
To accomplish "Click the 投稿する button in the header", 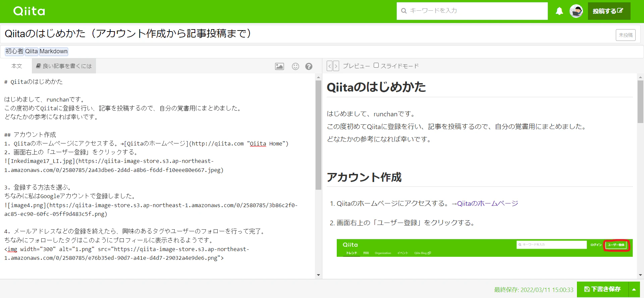I will [x=609, y=11].
